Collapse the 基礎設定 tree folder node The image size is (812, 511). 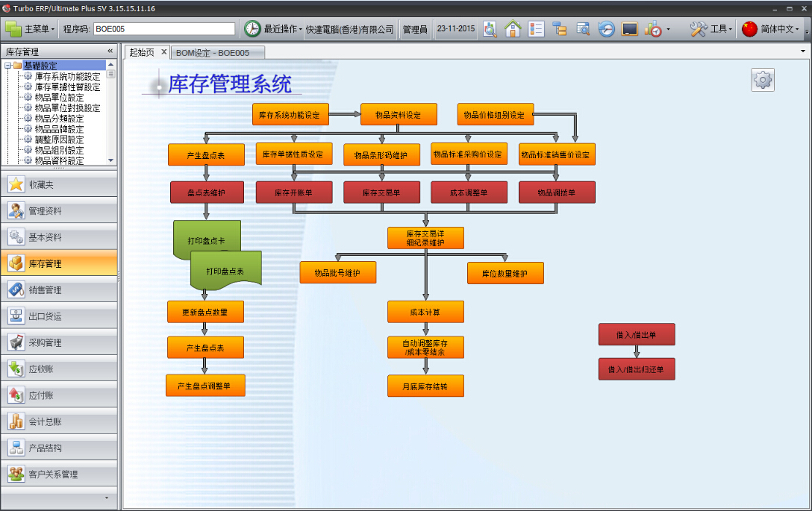coord(7,66)
